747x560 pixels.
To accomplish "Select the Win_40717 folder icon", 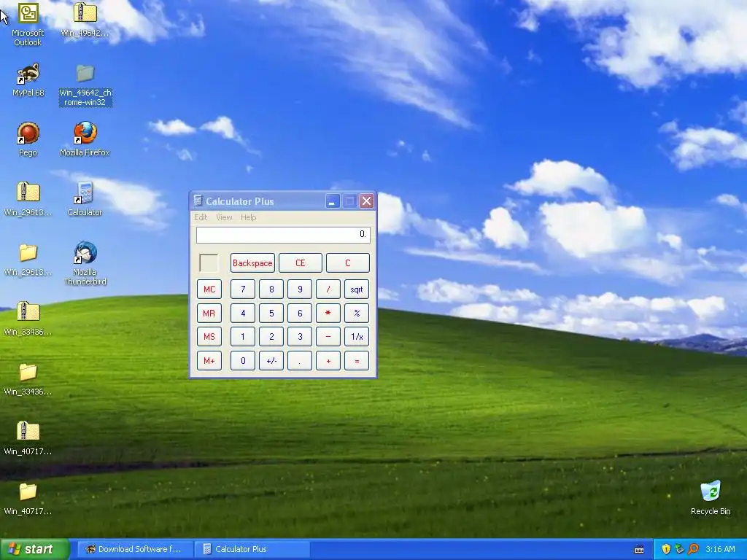I will pyautogui.click(x=28, y=498).
